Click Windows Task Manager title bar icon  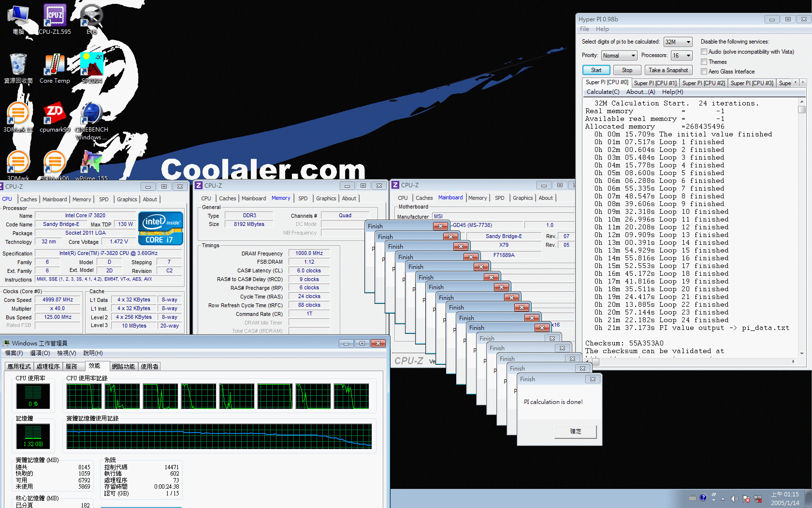pyautogui.click(x=7, y=343)
